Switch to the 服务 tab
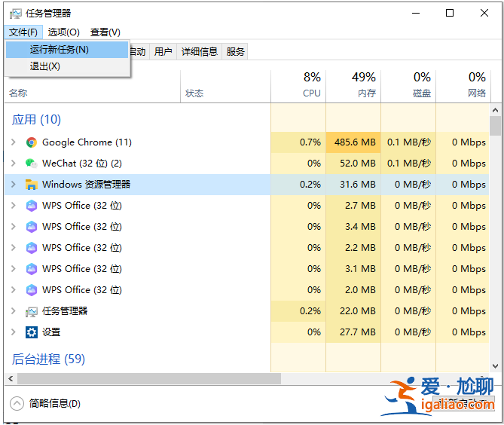 pos(235,51)
